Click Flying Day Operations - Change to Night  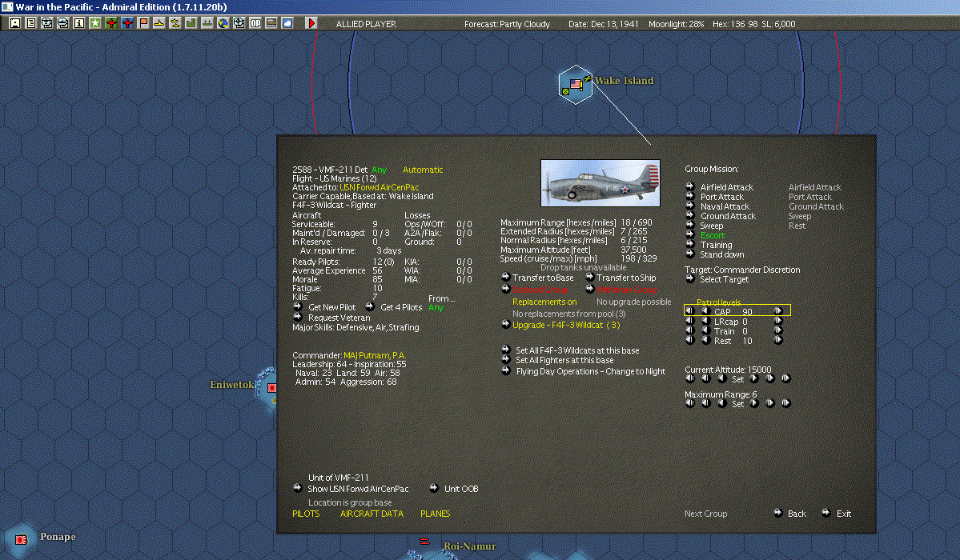click(591, 371)
